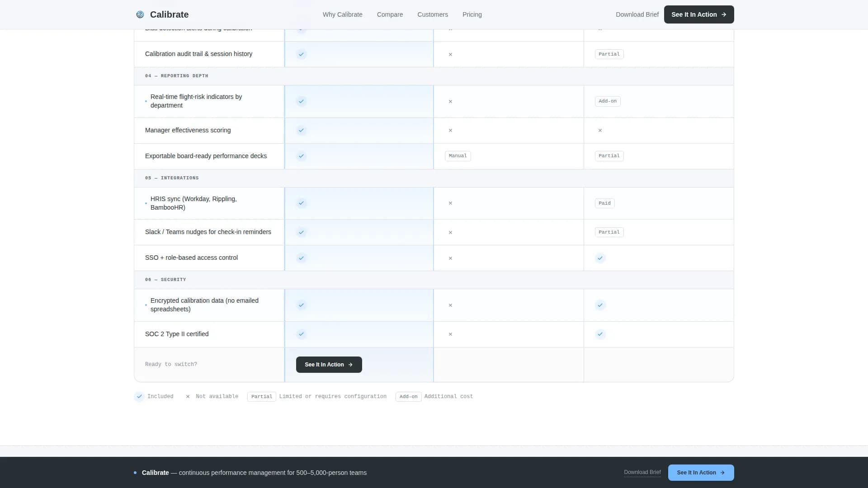Click the '04 — REPORTING DEPTH' section header
Image resolution: width=868 pixels, height=488 pixels.
(x=177, y=76)
